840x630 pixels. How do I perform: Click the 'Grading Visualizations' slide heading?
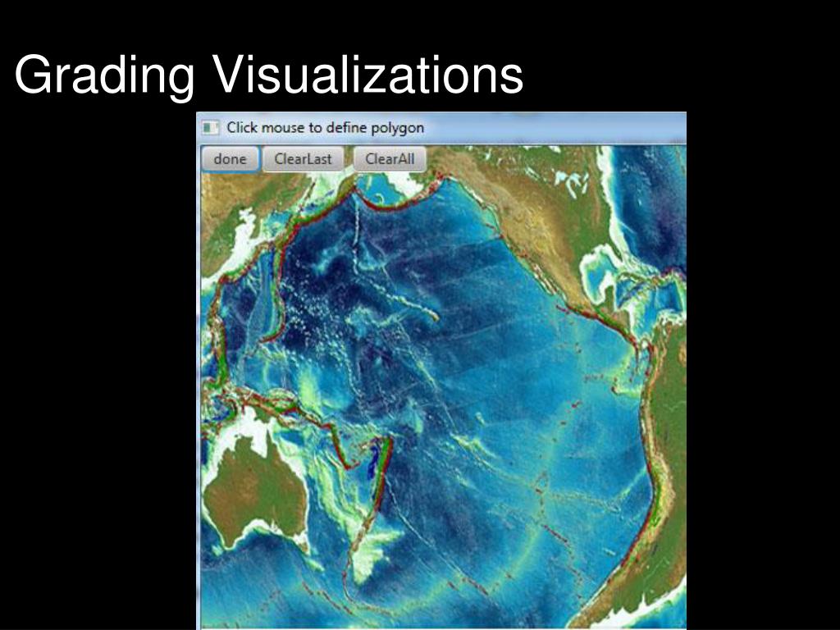[x=269, y=75]
